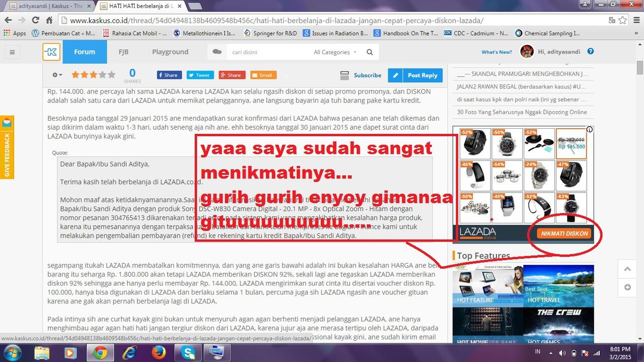Image resolution: width=644 pixels, height=362 pixels.
Task: Click the speaker icon in the system tray
Action: 562,353
